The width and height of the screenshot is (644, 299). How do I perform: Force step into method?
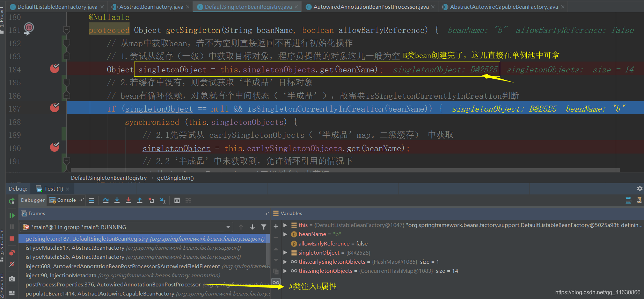click(129, 200)
